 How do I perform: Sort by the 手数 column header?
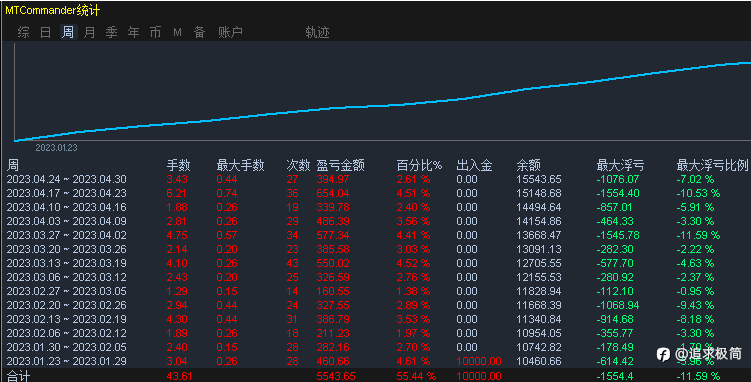click(x=178, y=166)
